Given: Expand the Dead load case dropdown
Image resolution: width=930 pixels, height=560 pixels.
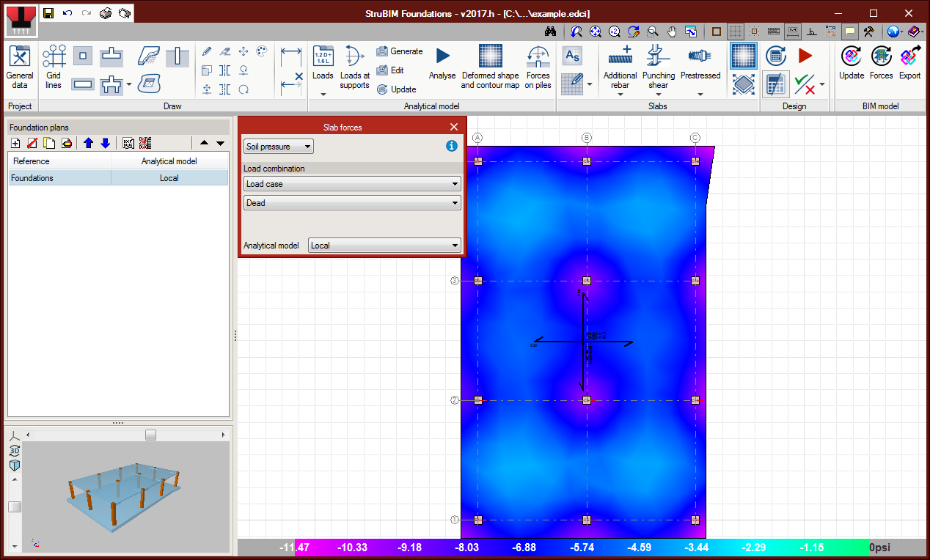Looking at the screenshot, I should (x=352, y=203).
